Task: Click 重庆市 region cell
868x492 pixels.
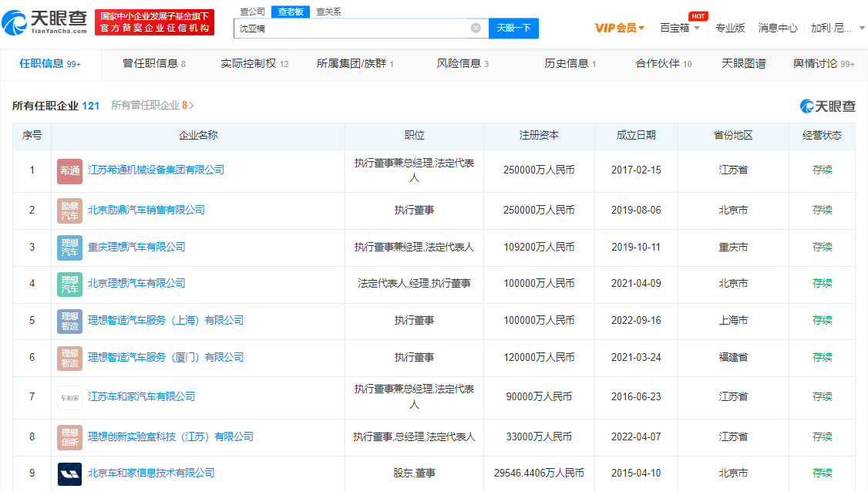Action: tap(733, 247)
